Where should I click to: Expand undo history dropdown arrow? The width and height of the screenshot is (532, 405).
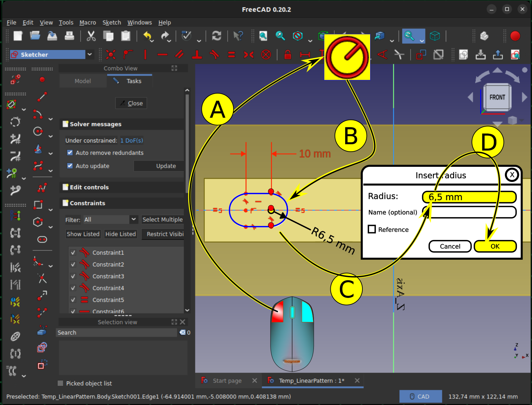(152, 41)
